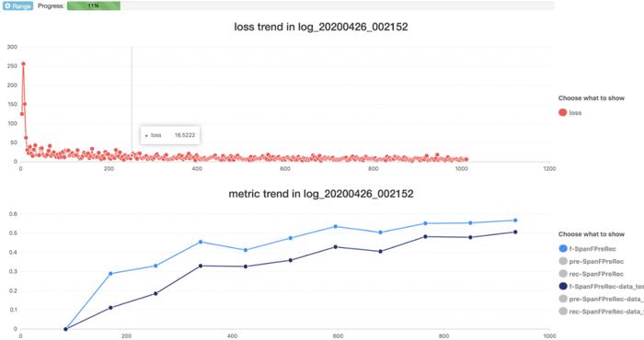
Task: Click the loss peak point near 250
Action: click(23, 64)
